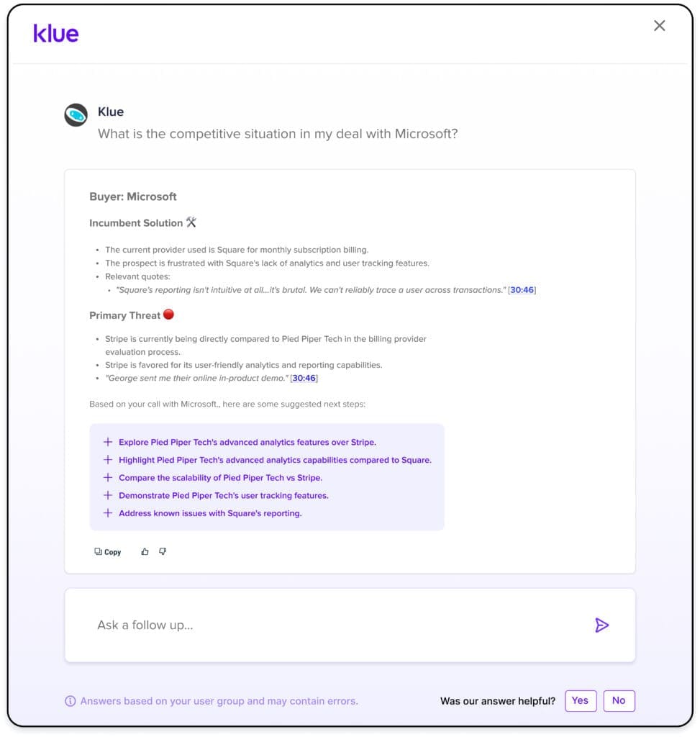Copy the answer with Copy button
The height and width of the screenshot is (737, 700).
[108, 552]
